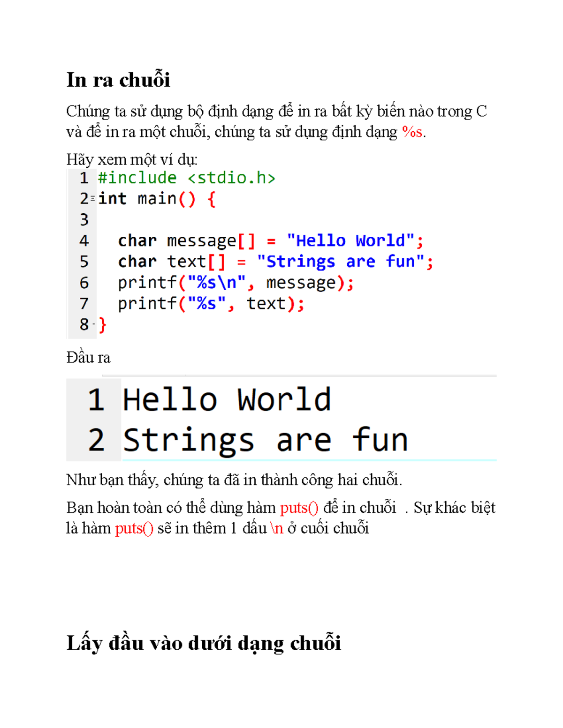Click the "Hello World" output line

coord(227,400)
